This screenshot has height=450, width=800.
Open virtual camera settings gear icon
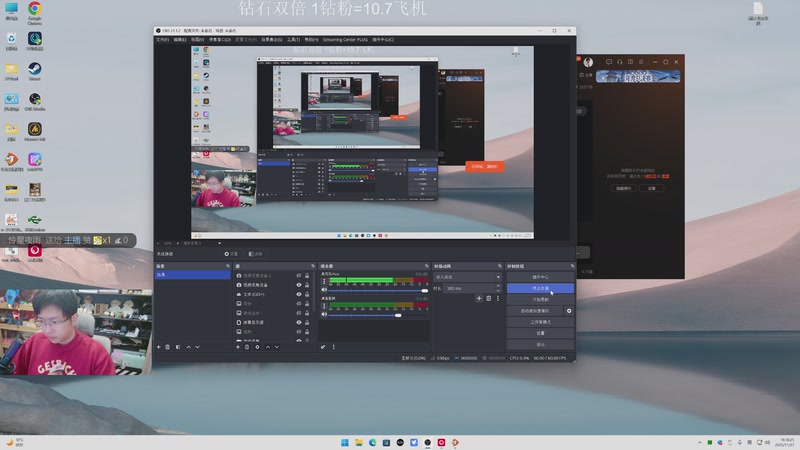point(569,311)
